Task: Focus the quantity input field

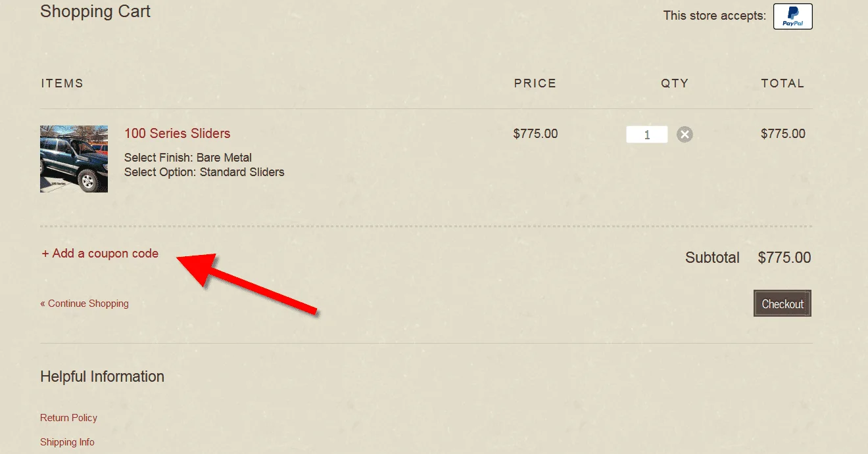Action: click(x=647, y=135)
